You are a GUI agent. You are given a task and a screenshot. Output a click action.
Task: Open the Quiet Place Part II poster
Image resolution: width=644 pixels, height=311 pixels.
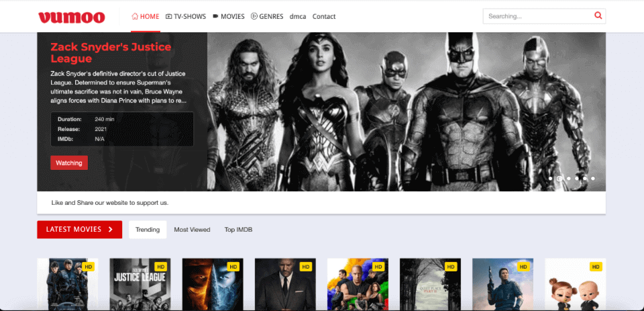pyautogui.click(x=430, y=284)
